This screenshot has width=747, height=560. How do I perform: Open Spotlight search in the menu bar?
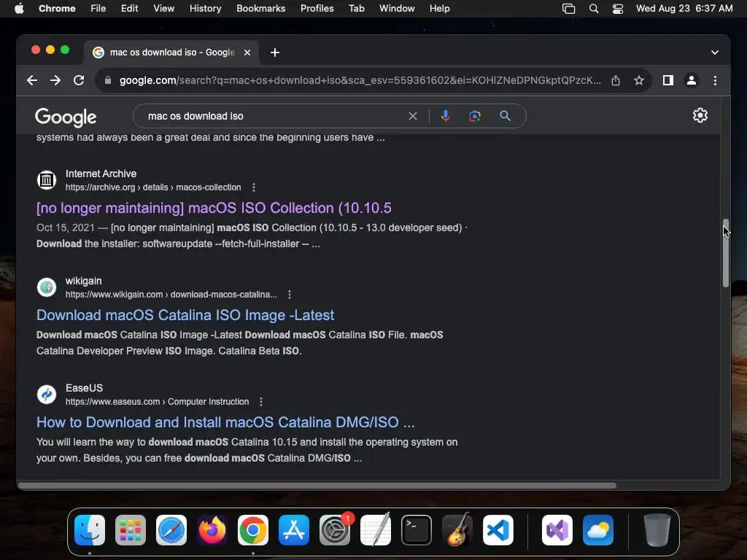pos(594,9)
